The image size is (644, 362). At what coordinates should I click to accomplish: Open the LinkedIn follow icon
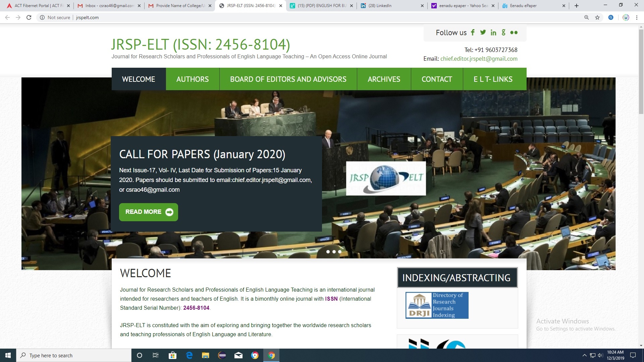coord(493,33)
